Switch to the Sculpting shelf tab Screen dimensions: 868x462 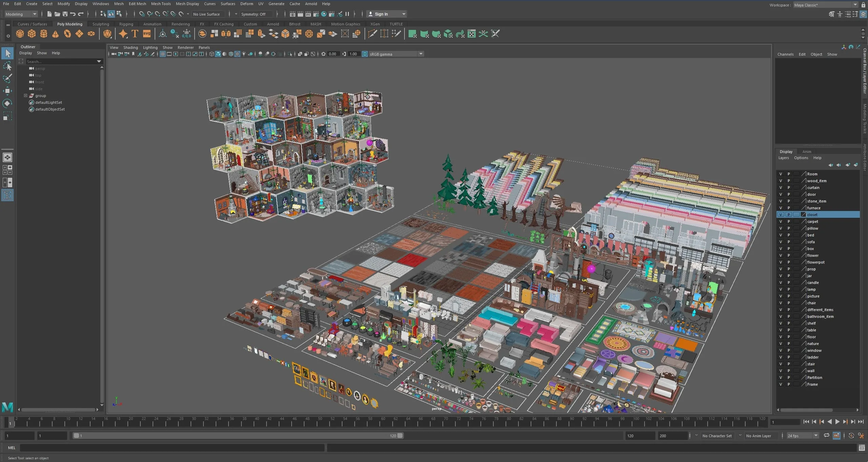[x=101, y=24]
